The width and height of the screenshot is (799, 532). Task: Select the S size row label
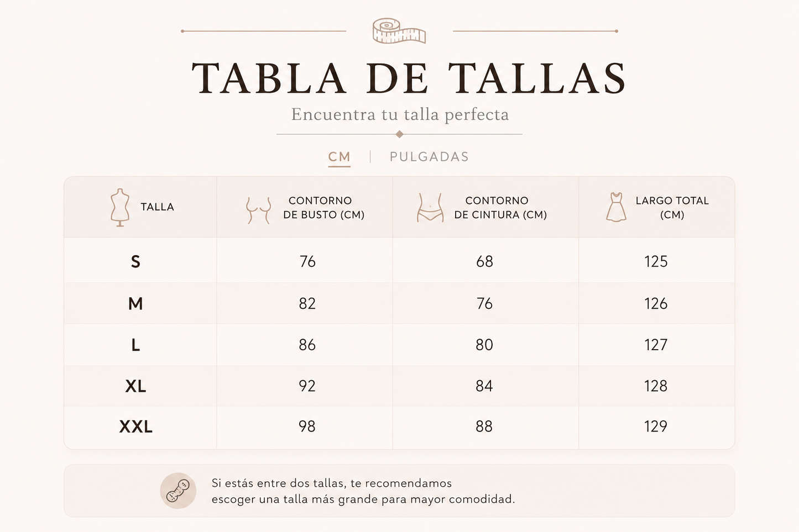coord(135,261)
